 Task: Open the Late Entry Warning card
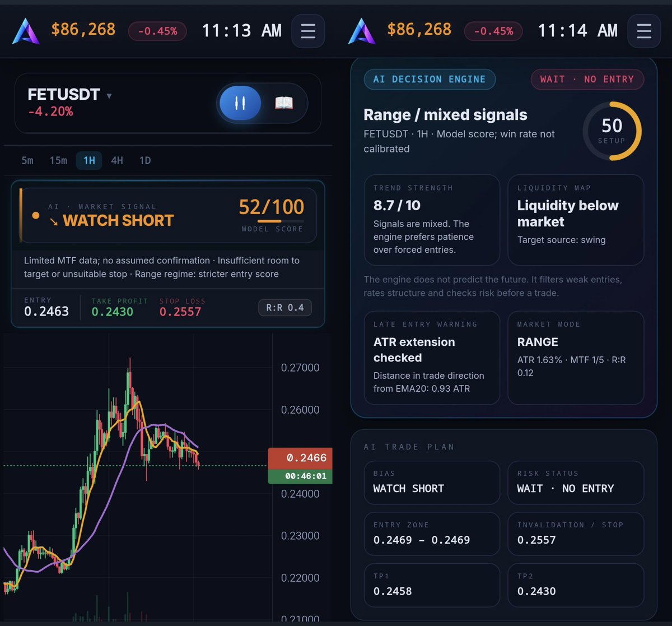tap(432, 358)
